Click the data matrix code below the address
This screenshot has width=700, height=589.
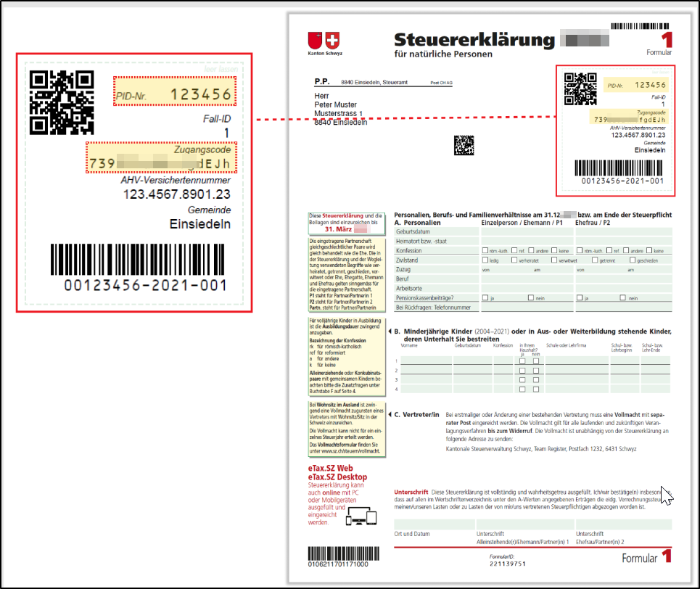tap(464, 145)
